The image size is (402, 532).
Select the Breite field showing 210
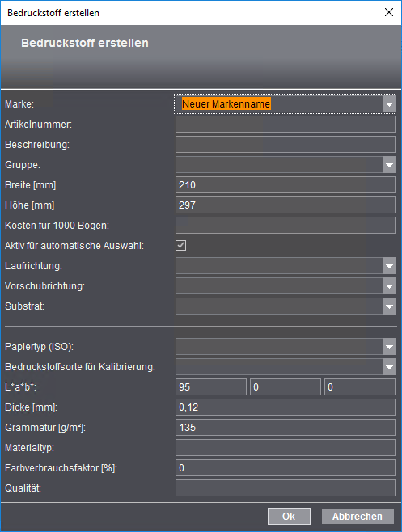pyautogui.click(x=286, y=185)
